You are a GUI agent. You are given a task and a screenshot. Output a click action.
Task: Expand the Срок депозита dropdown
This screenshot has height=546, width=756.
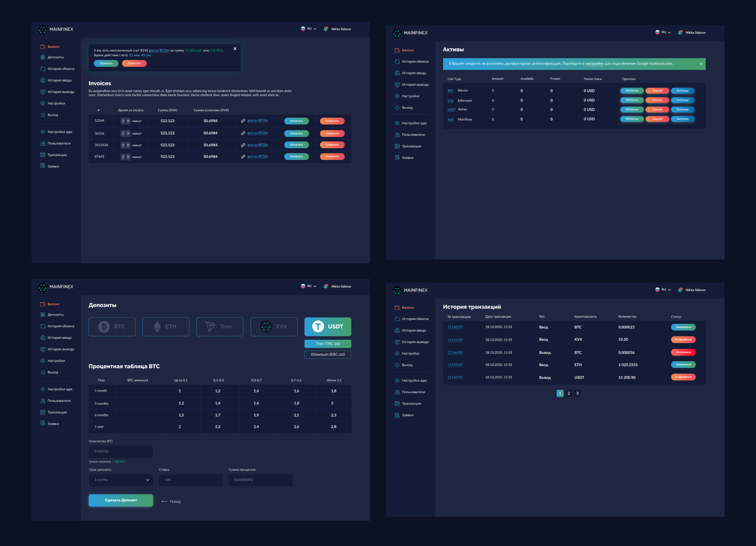[121, 480]
